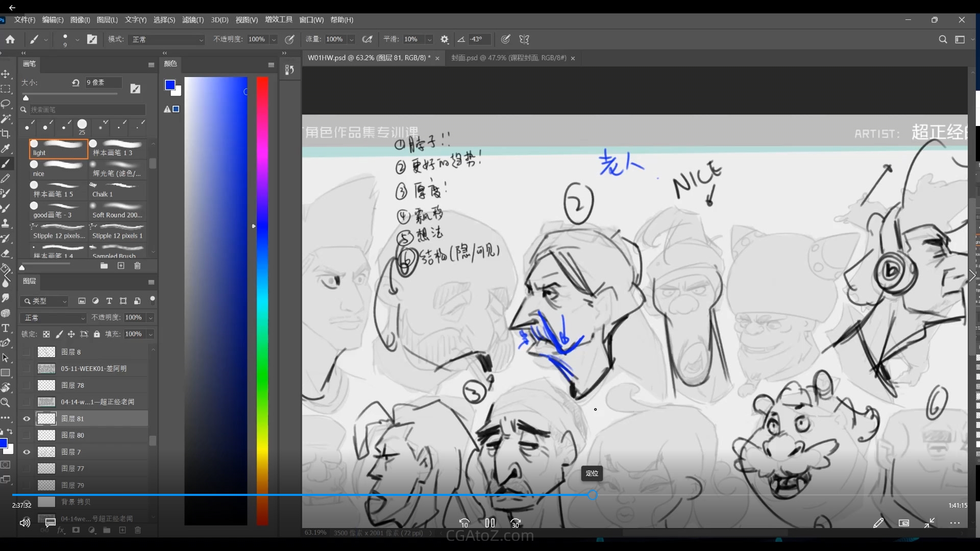The width and height of the screenshot is (980, 551).
Task: Select the Eraser tool in toolbar
Action: click(6, 253)
